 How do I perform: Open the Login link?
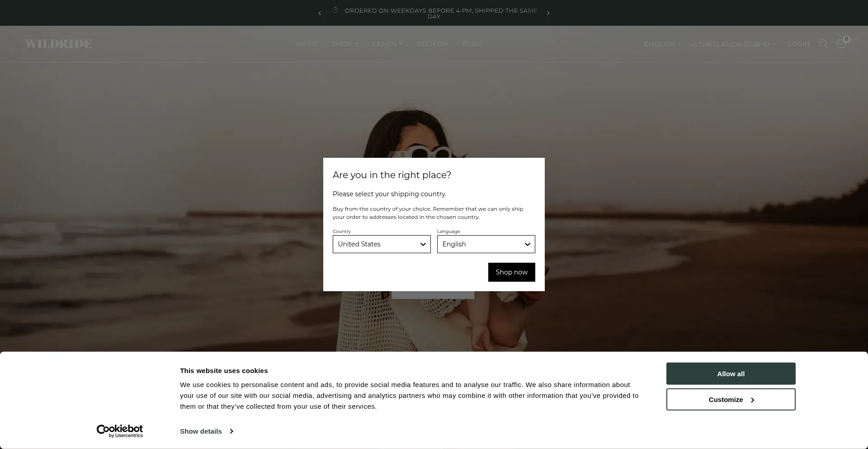pos(798,44)
